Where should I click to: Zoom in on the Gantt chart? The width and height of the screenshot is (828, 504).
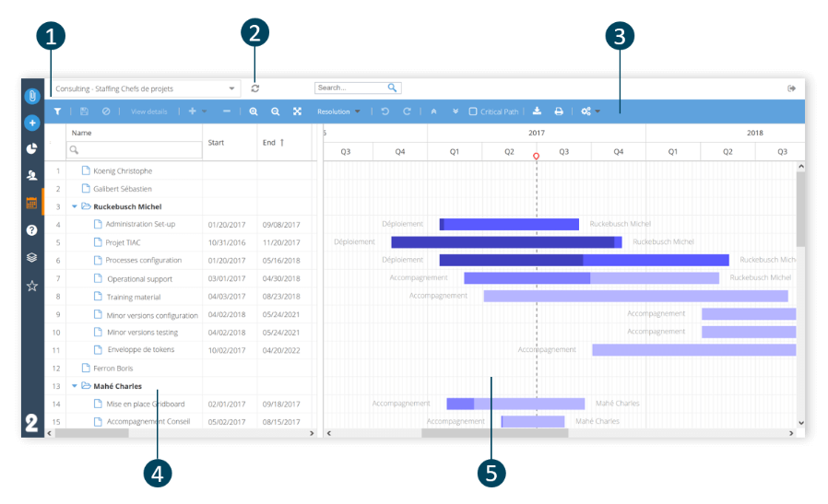click(x=254, y=111)
